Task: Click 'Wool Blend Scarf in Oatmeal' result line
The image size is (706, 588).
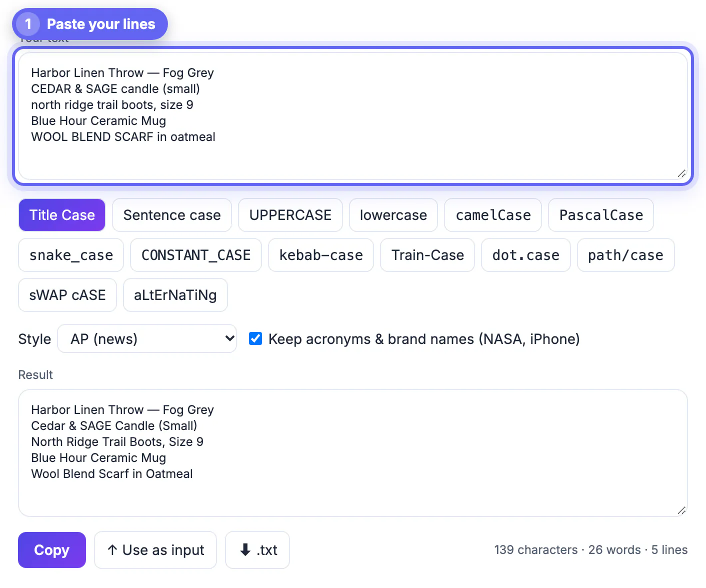Action: [x=112, y=474]
